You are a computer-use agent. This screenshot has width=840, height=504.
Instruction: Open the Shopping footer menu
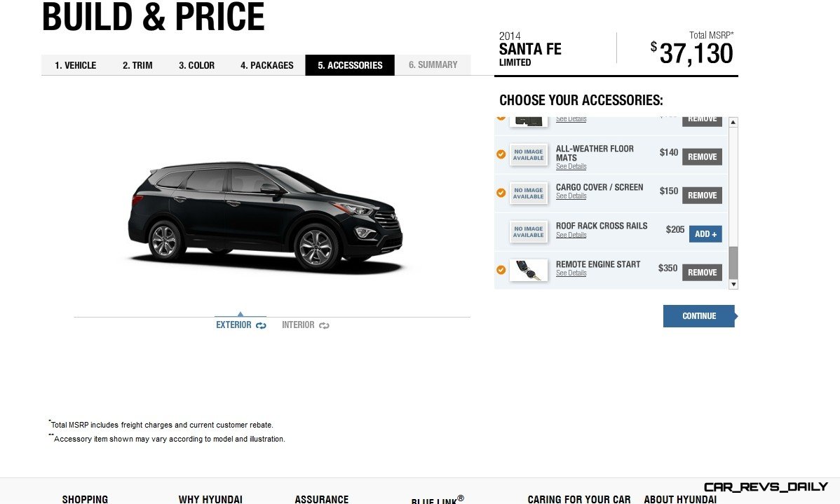coord(85,499)
